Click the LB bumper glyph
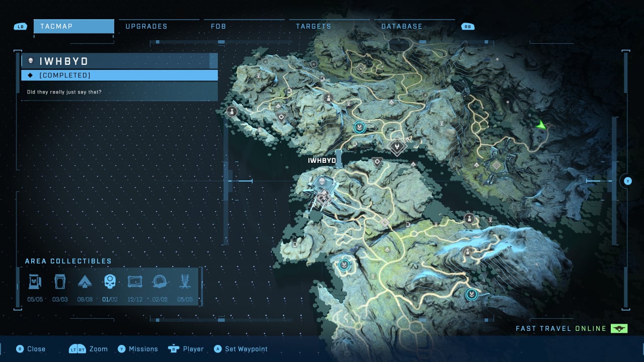Viewport: 644px width, 362px height. (x=21, y=27)
